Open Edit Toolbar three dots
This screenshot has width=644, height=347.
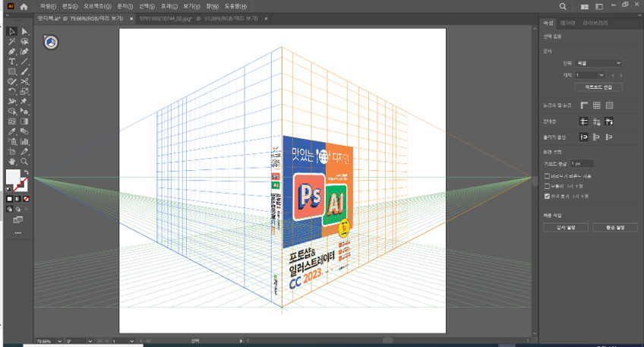click(17, 233)
